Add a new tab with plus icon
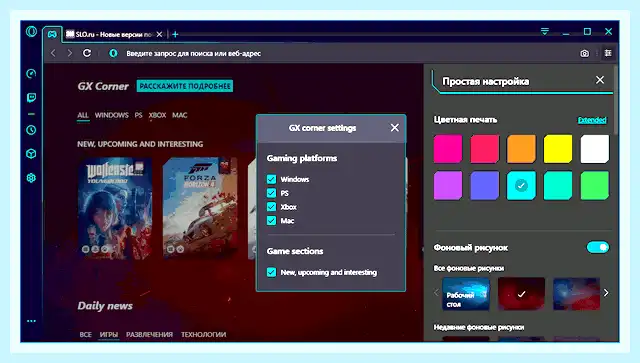This screenshot has height=363, width=640. click(x=175, y=34)
